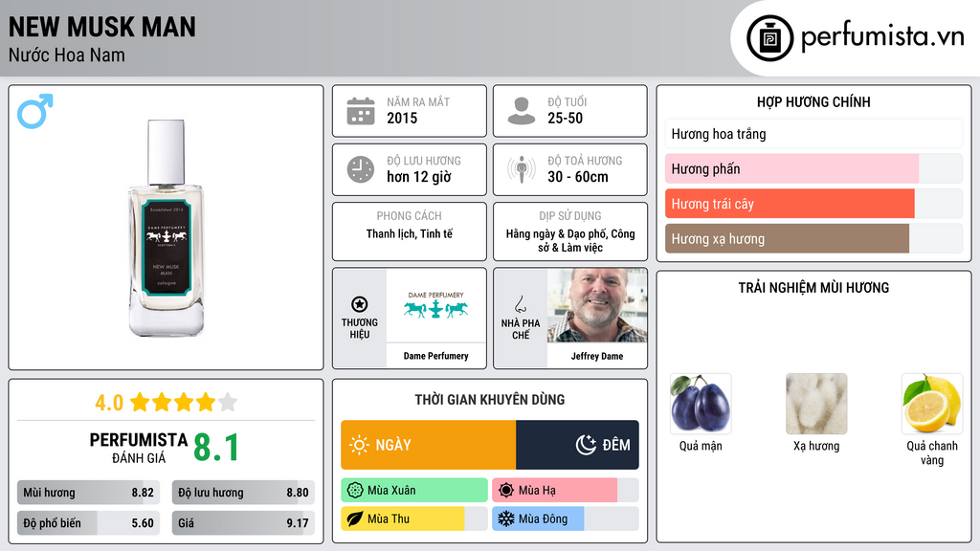This screenshot has height=551, width=980.
Task: Click the Hương trái cây accord bar
Action: [813, 204]
